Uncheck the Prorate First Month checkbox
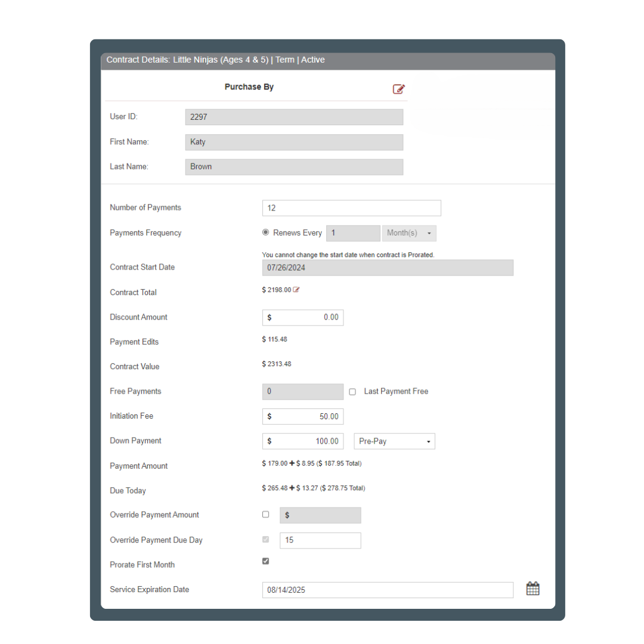This screenshot has height=644, width=644. coord(266,561)
